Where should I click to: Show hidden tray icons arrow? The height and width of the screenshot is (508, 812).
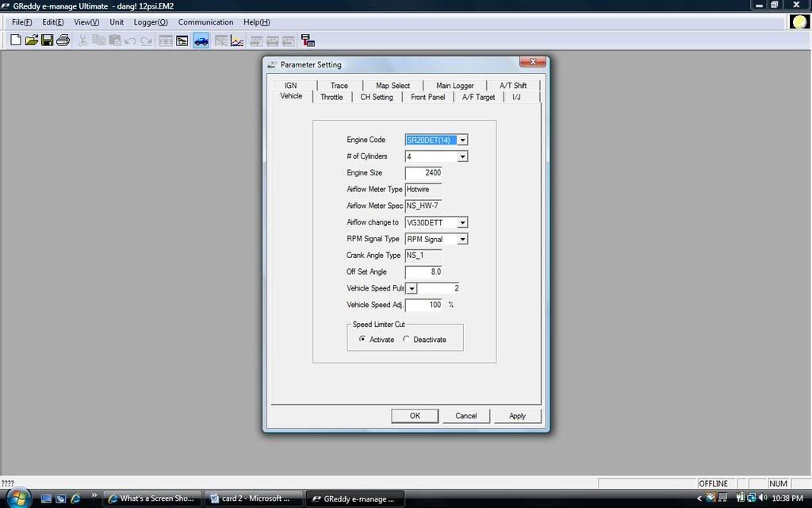699,498
